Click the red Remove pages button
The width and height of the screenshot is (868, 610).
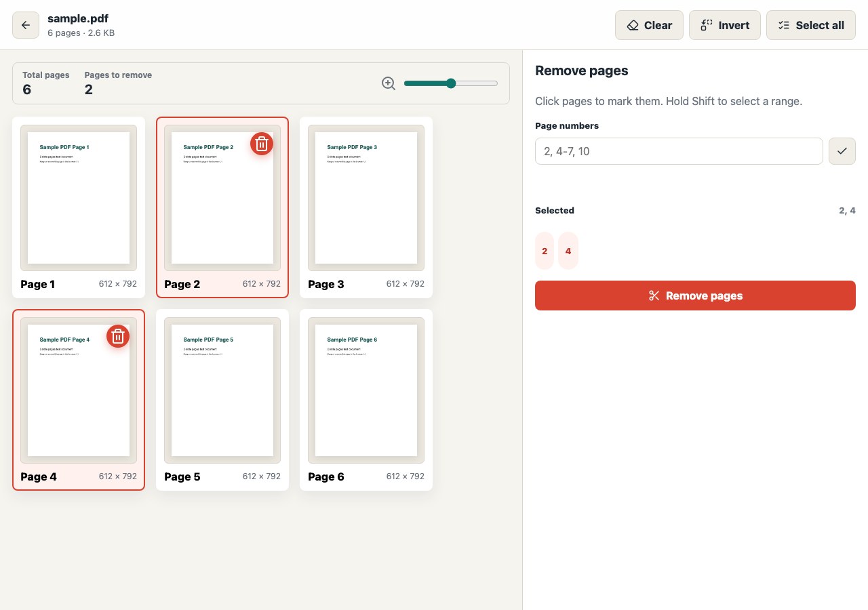[x=695, y=296]
